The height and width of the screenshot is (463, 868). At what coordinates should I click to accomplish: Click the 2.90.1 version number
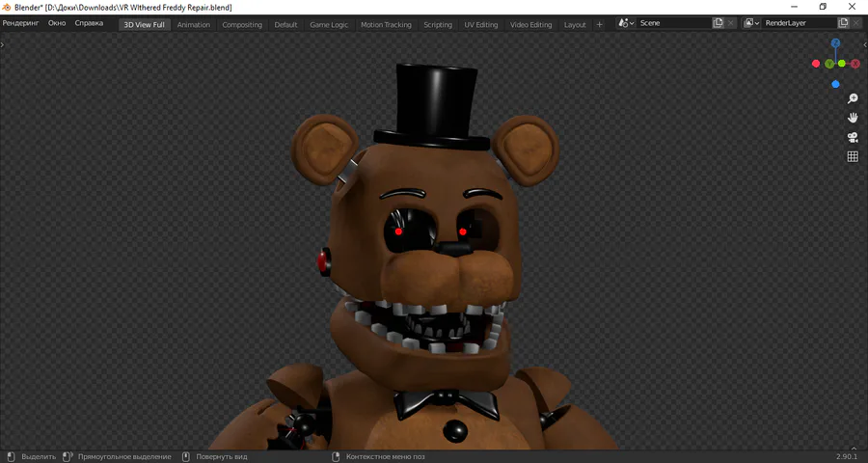click(x=847, y=457)
